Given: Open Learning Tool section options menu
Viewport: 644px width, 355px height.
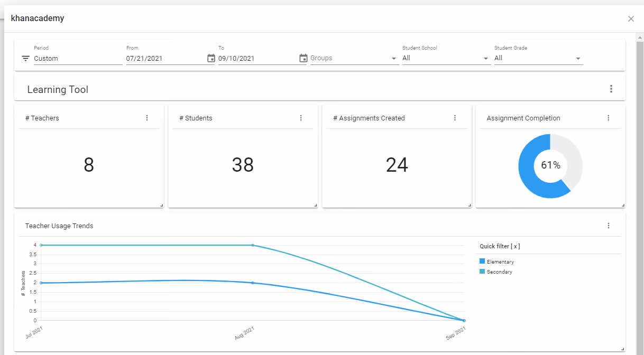Looking at the screenshot, I should [x=611, y=89].
